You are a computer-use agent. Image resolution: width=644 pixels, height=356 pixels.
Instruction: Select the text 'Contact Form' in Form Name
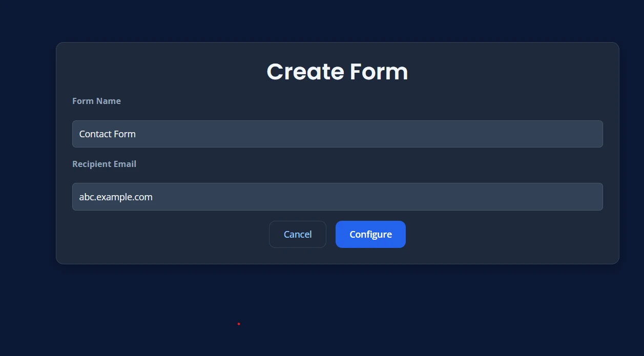click(x=107, y=134)
